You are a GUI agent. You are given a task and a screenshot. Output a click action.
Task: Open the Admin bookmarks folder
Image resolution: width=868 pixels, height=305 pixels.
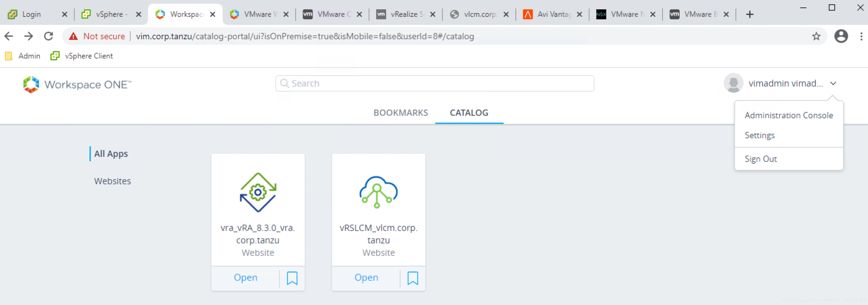pos(23,56)
